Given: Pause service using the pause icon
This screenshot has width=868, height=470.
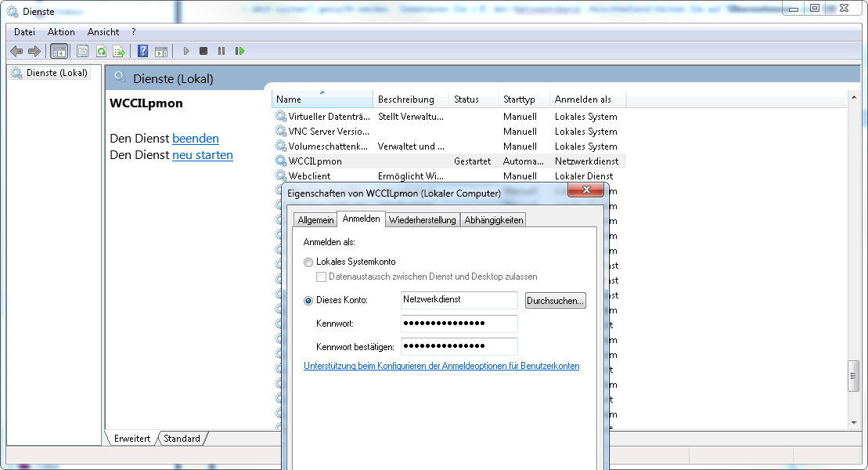Looking at the screenshot, I should [x=222, y=51].
